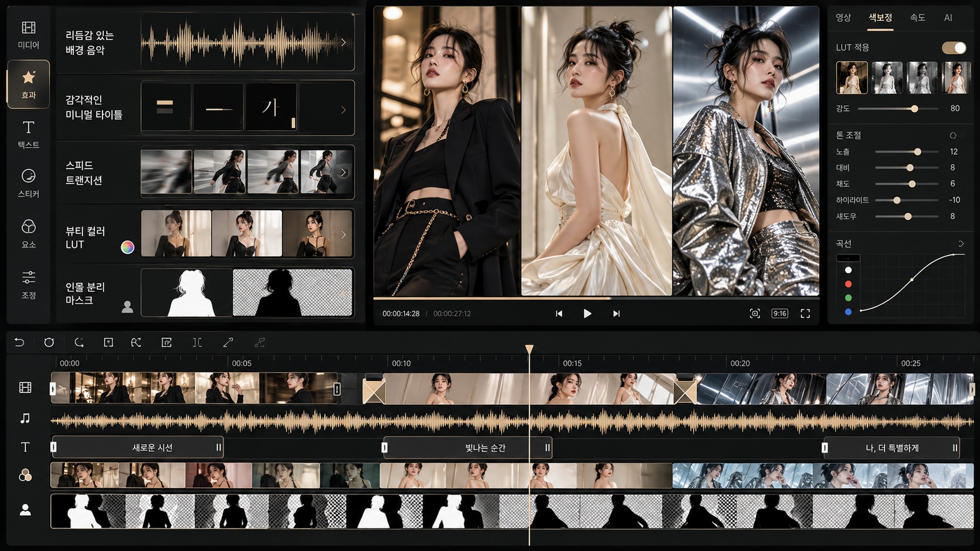Switch to the AI tab

click(948, 17)
